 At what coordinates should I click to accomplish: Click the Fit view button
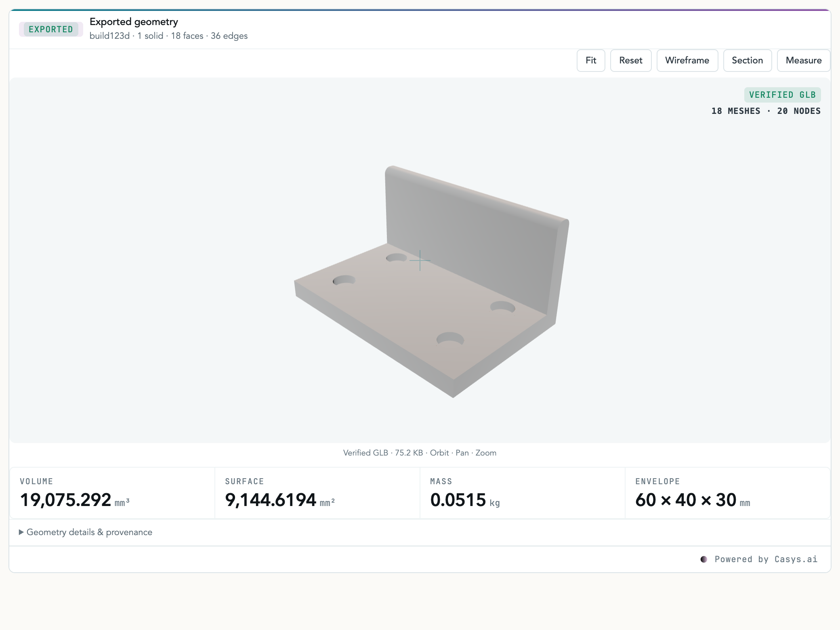[591, 61]
